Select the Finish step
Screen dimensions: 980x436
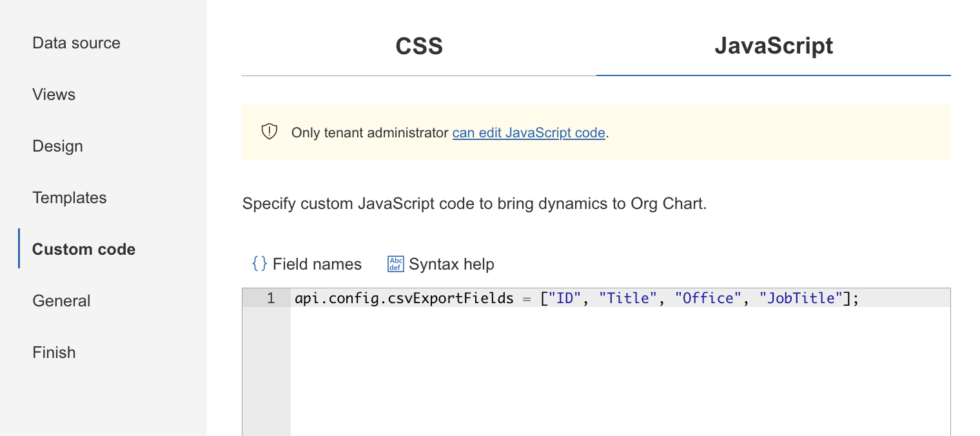[x=54, y=352]
